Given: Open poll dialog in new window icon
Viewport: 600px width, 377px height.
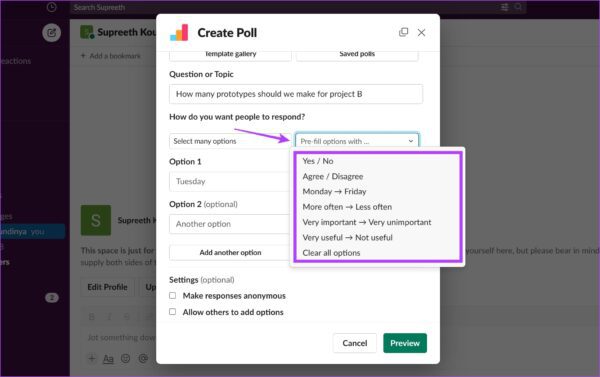Looking at the screenshot, I should click(x=403, y=33).
